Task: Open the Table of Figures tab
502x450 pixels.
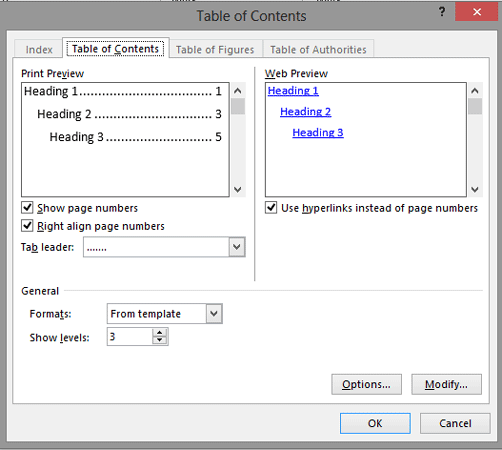Action: 215,50
